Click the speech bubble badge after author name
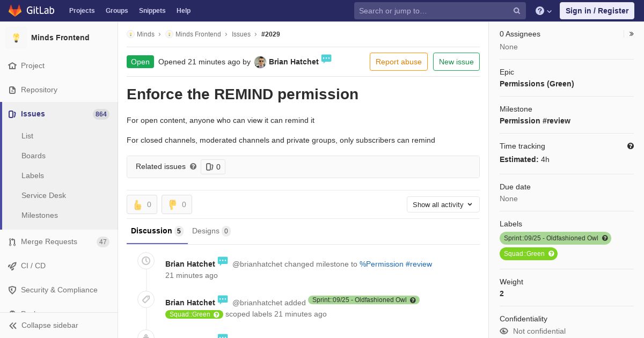644x338 pixels. 326,58
